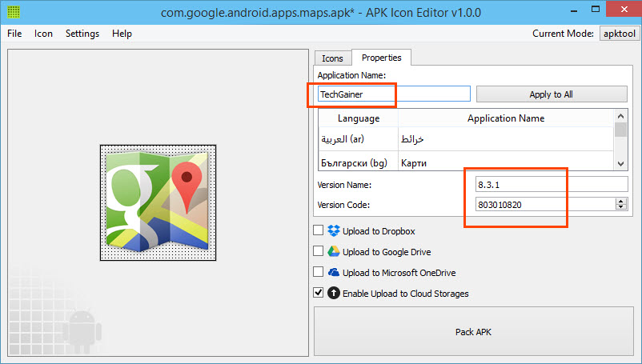Decrease Version Code with the down arrow
The width and height of the screenshot is (642, 364).
(x=621, y=207)
